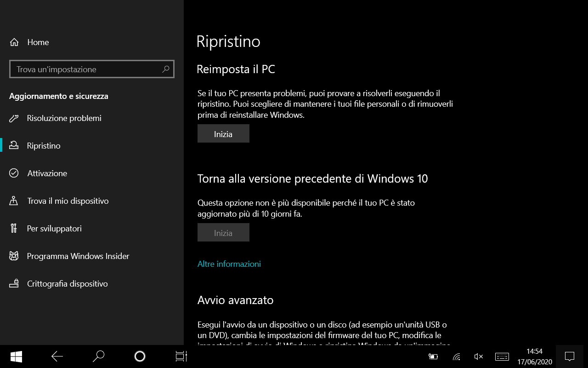
Task: Click the Aggiornamento e sicurezza heading
Action: pyautogui.click(x=59, y=96)
